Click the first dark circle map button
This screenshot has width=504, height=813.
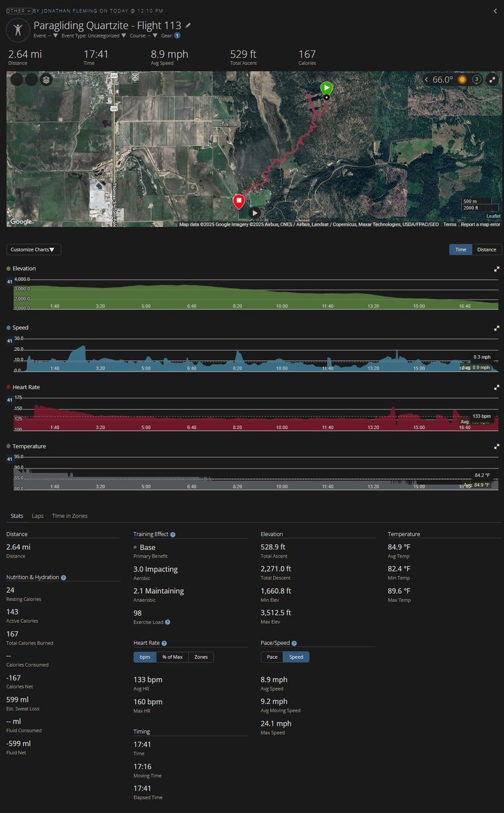coord(17,79)
